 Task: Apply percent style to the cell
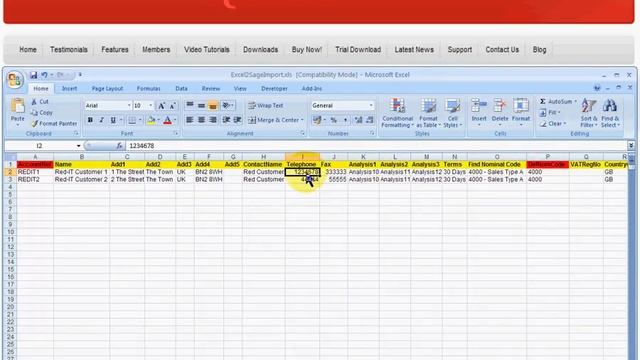coord(333,120)
